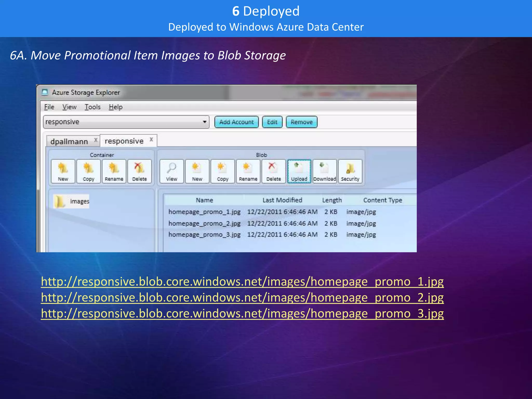Click the Remove account button

click(x=302, y=122)
